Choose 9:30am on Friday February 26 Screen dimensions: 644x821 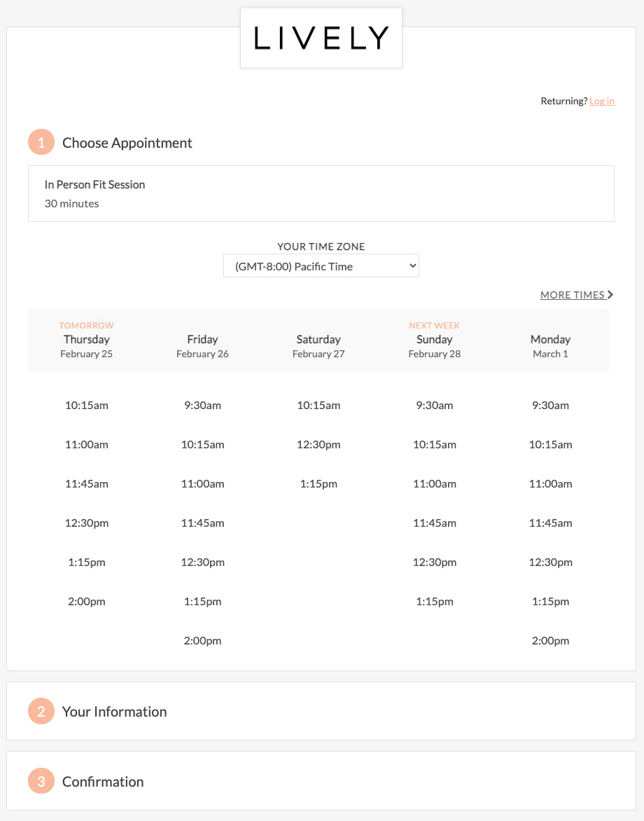pos(202,405)
